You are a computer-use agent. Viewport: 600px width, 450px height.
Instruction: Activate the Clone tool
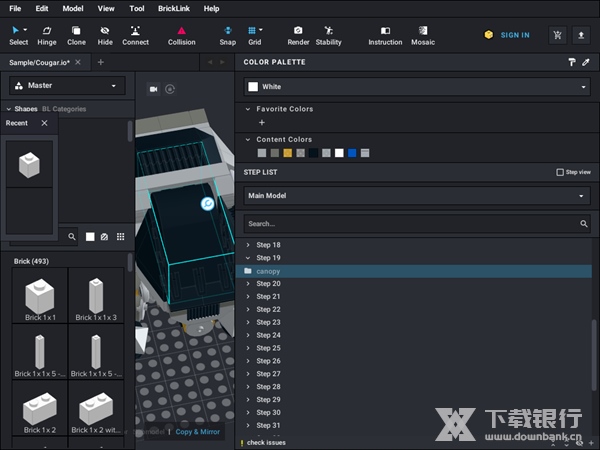tap(76, 35)
